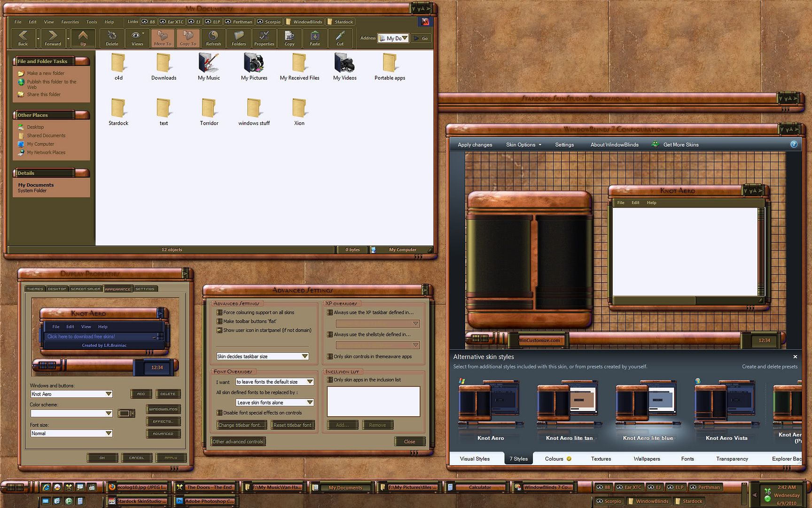Viewport: 812px width, 508px height.
Task: Open the Font size Normal dropdown
Action: click(71, 434)
